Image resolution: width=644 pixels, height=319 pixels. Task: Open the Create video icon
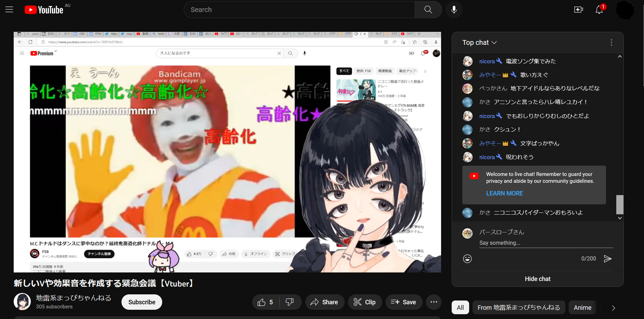(x=579, y=10)
